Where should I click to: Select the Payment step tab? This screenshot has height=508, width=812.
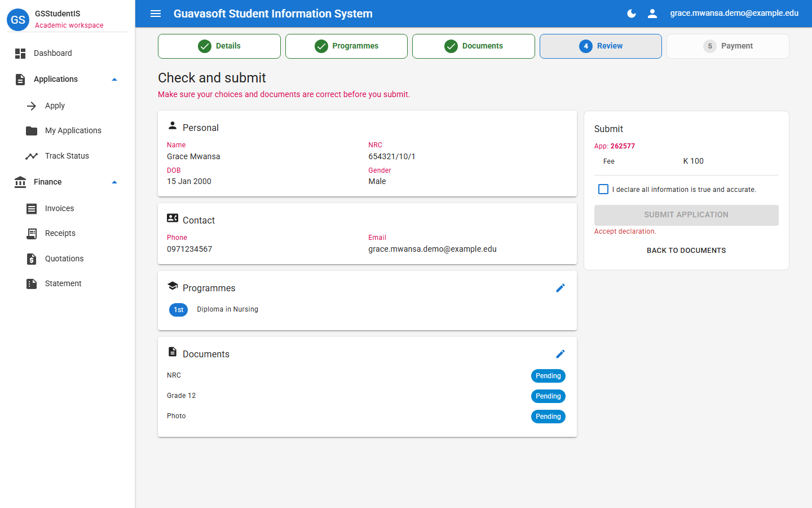pyautogui.click(x=728, y=46)
